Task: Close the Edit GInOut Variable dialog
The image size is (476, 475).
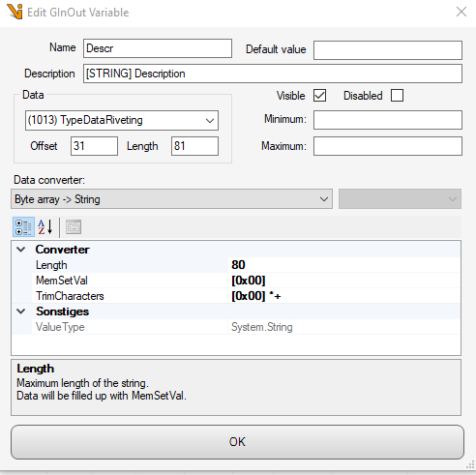Action: click(461, 12)
